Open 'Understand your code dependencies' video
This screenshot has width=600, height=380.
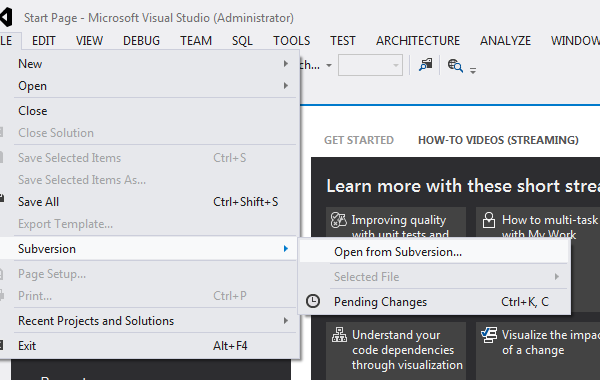(x=396, y=351)
